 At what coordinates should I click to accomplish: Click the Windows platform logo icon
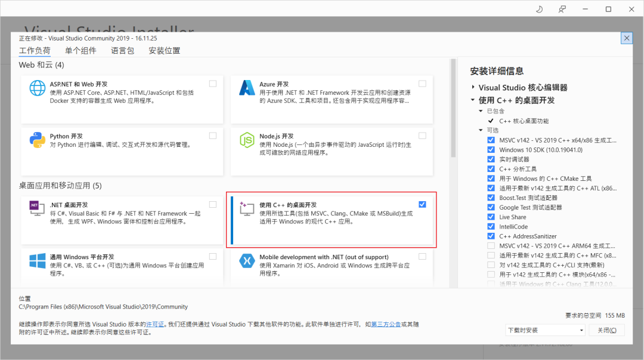click(38, 261)
